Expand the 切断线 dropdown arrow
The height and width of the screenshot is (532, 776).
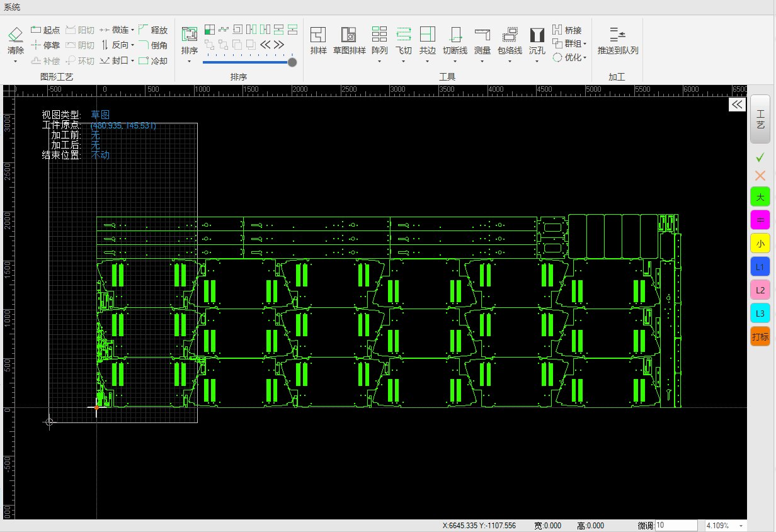tap(455, 62)
